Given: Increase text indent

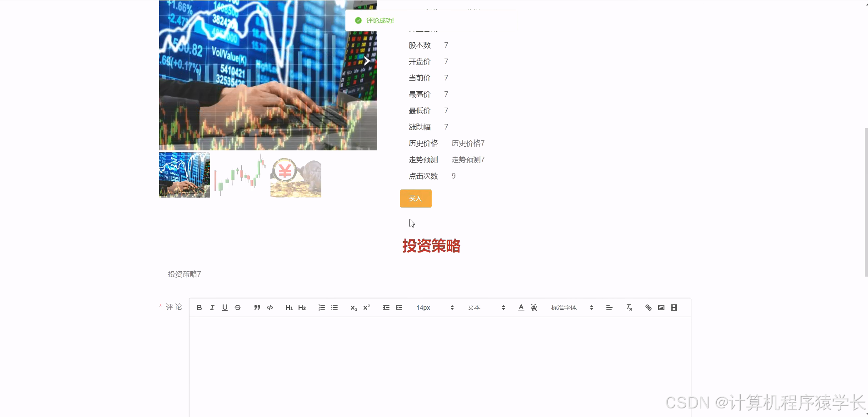Looking at the screenshot, I should [x=399, y=308].
